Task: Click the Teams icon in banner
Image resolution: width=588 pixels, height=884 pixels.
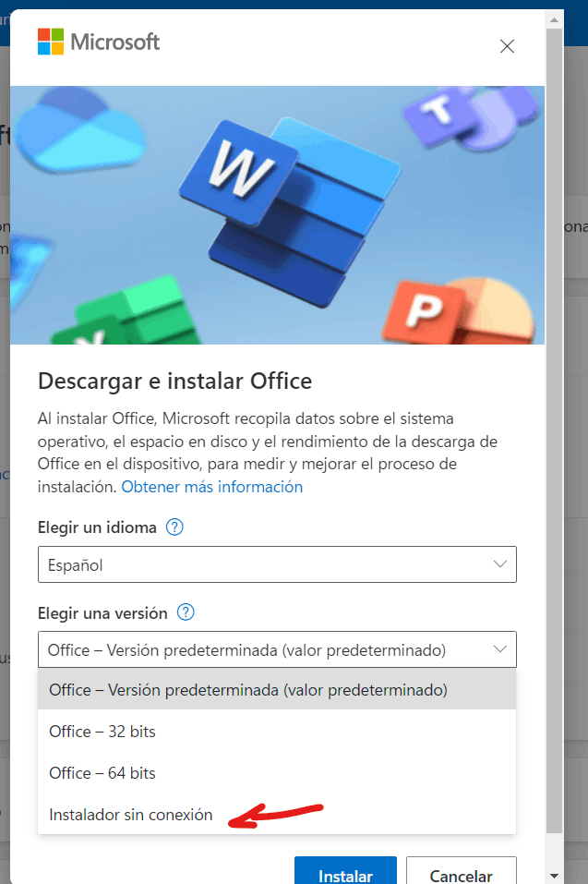Action: pyautogui.click(x=470, y=117)
